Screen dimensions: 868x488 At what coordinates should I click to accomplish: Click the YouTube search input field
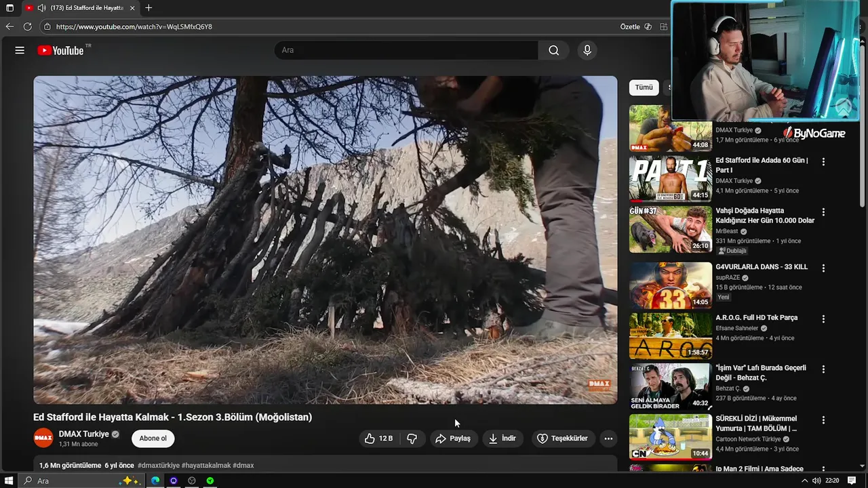pos(407,50)
